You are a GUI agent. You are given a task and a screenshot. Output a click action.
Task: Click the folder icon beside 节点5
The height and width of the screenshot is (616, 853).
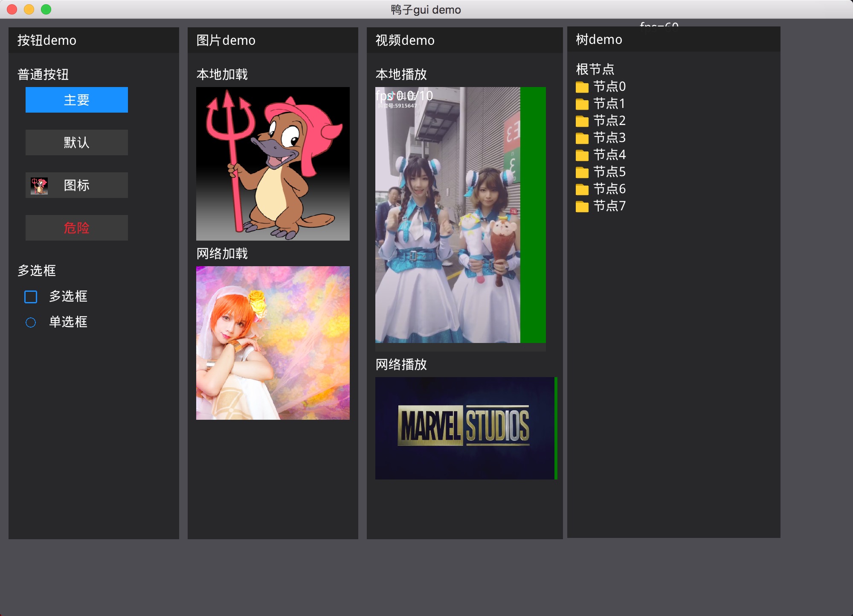coord(582,172)
